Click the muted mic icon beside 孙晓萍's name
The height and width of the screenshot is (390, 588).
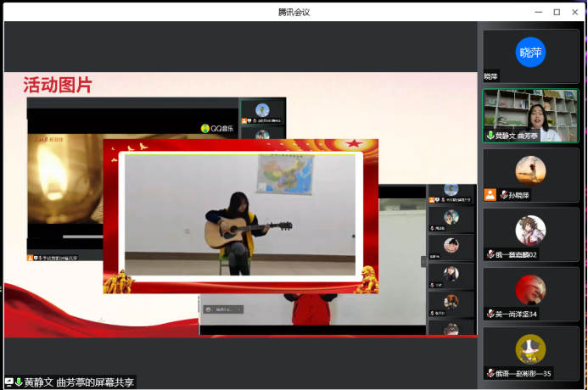(x=503, y=195)
